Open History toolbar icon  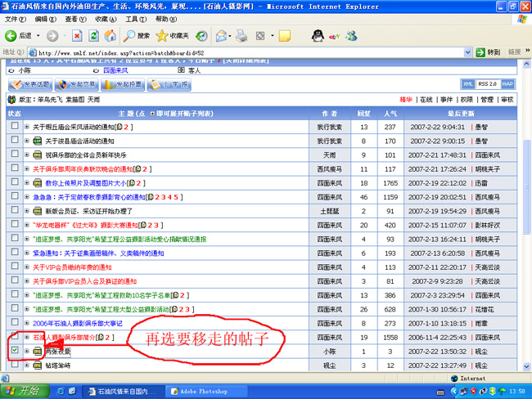pos(201,36)
